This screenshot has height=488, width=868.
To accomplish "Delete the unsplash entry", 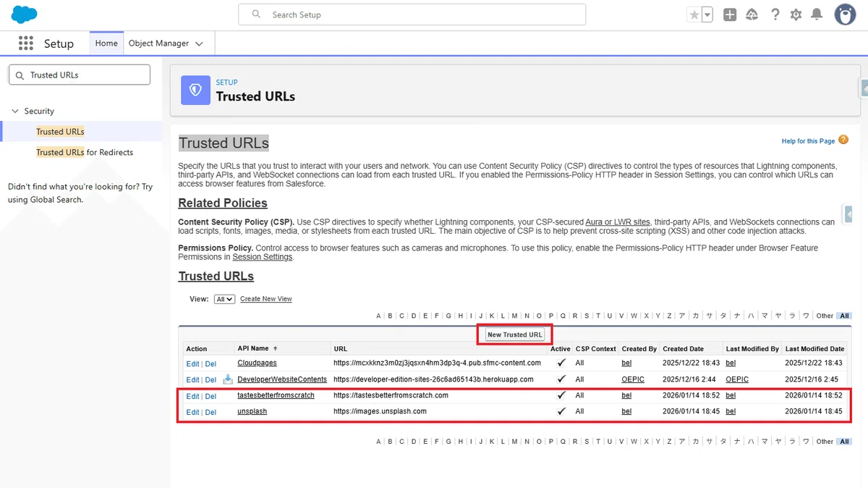I will tap(210, 412).
